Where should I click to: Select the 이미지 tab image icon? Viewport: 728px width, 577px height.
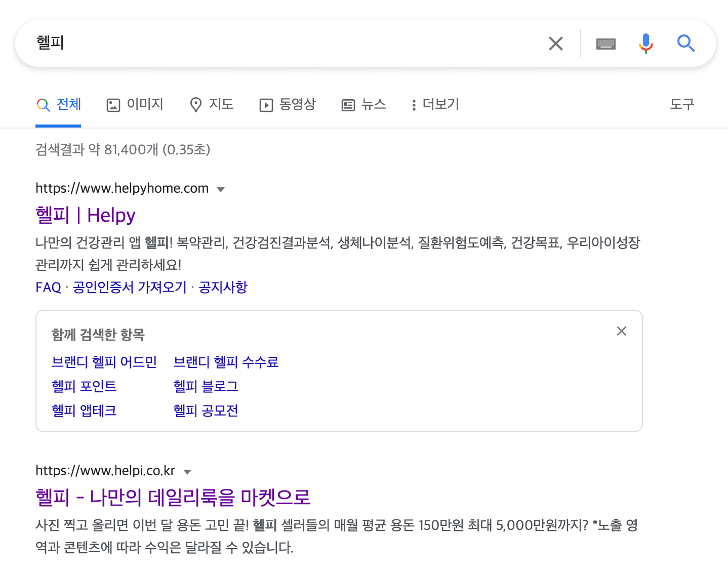(x=113, y=105)
